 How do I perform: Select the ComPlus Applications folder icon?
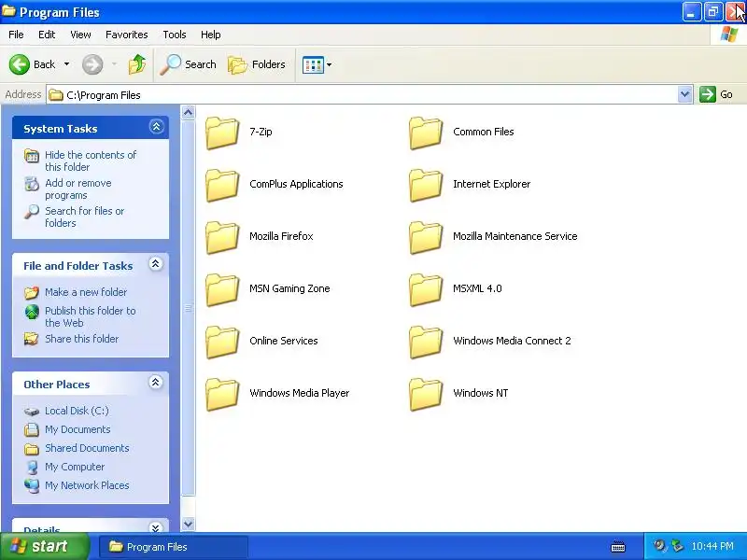point(222,185)
